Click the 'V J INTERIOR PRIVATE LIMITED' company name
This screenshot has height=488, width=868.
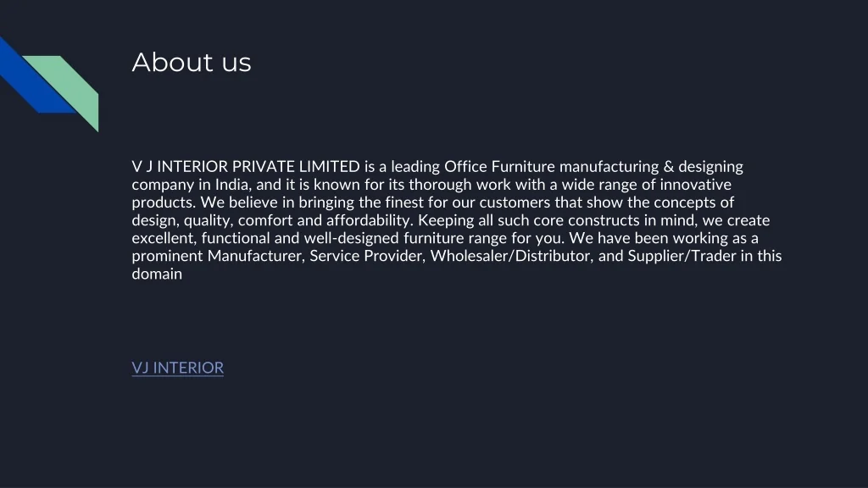246,166
